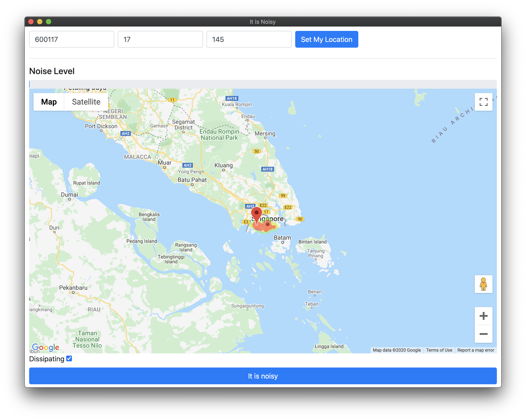
Task: Click the yellow minimize window button
Action: (40, 22)
